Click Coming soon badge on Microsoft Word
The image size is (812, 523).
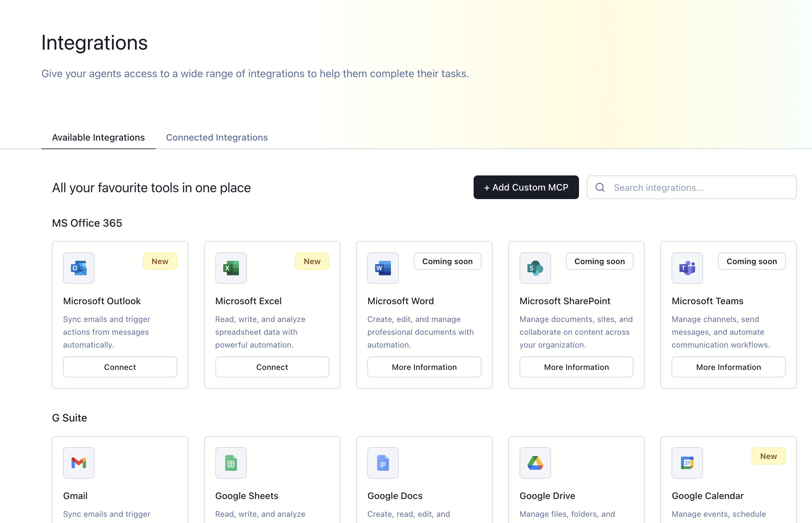point(448,261)
